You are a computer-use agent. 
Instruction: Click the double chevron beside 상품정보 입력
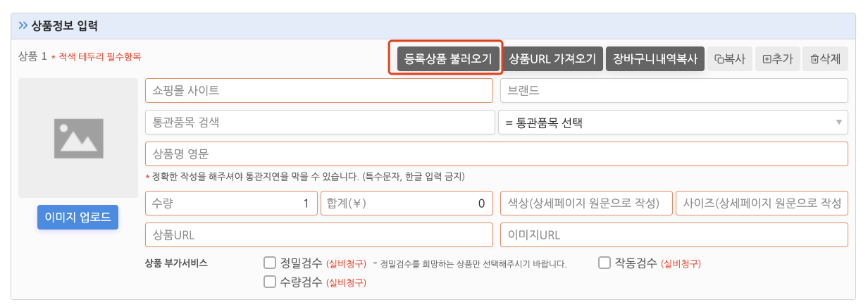tap(23, 27)
